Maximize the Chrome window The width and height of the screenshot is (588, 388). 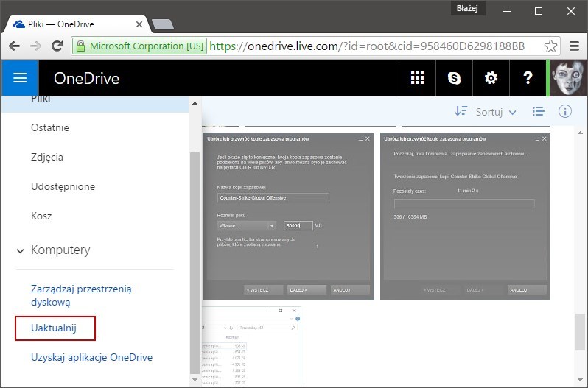pyautogui.click(x=539, y=11)
